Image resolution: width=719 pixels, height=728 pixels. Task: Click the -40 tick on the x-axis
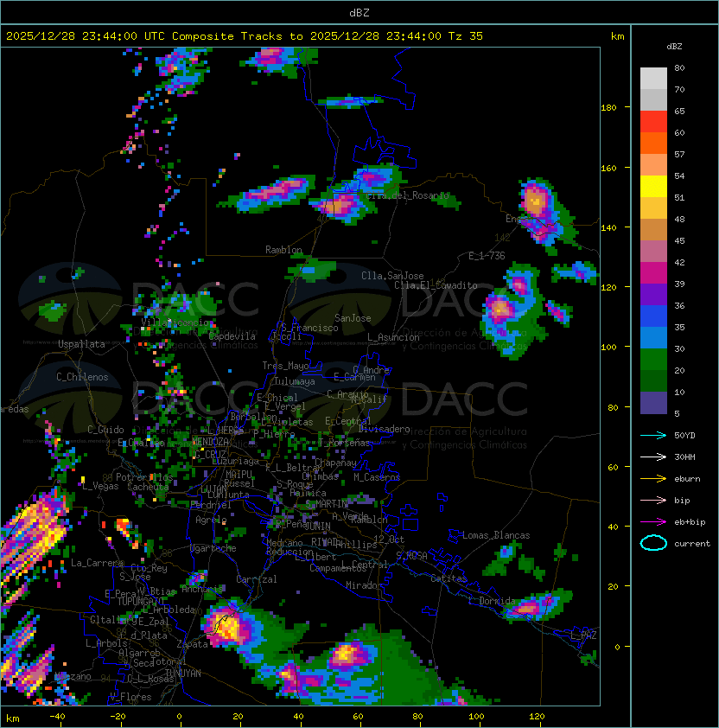coord(57,717)
